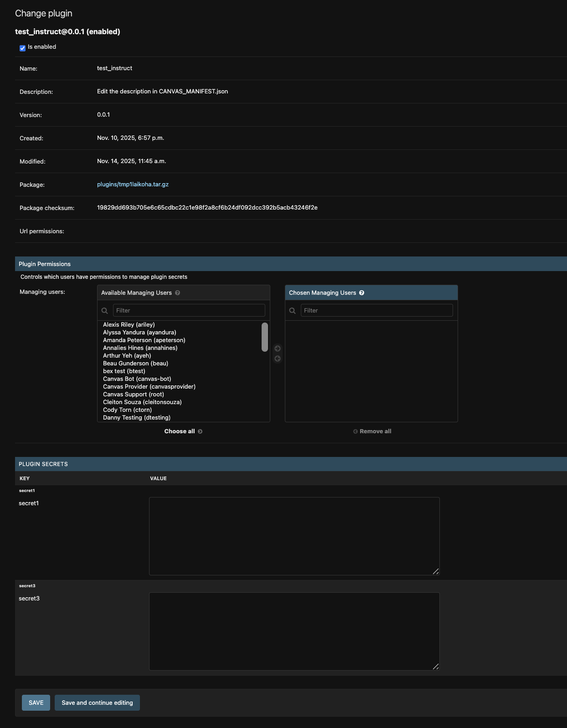
Task: Click the Name value test_instruct
Action: [114, 68]
